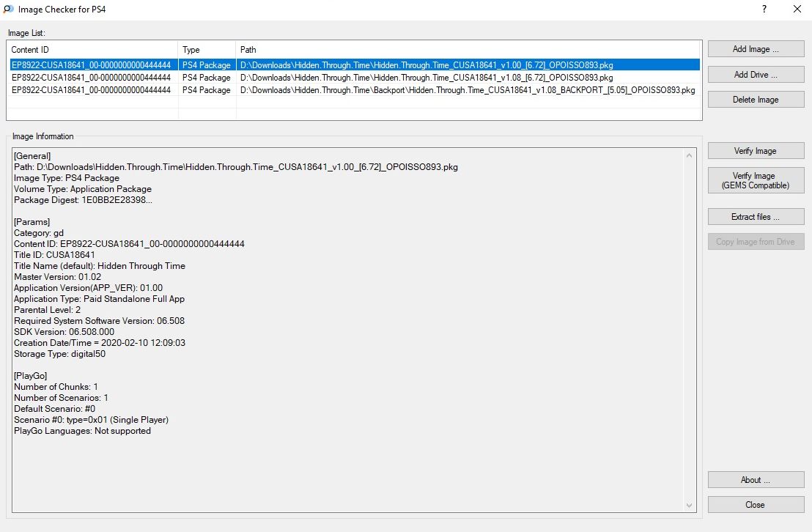Click PS4 Package type in the second row
This screenshot has height=532, width=812.
pos(207,78)
